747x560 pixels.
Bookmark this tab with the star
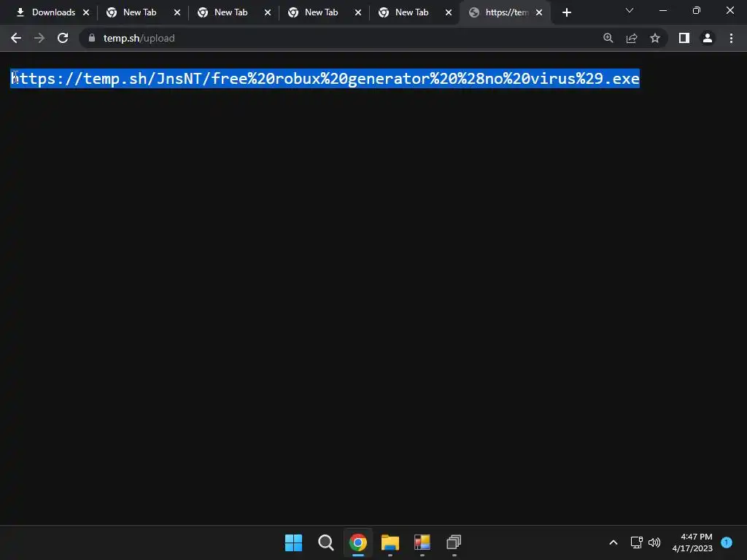pos(655,38)
